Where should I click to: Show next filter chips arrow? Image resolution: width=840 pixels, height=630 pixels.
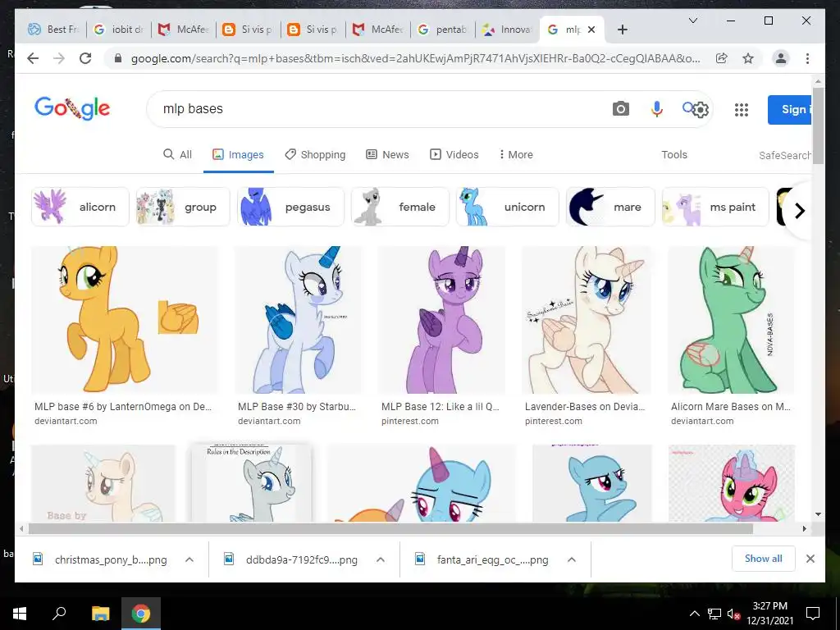click(799, 211)
